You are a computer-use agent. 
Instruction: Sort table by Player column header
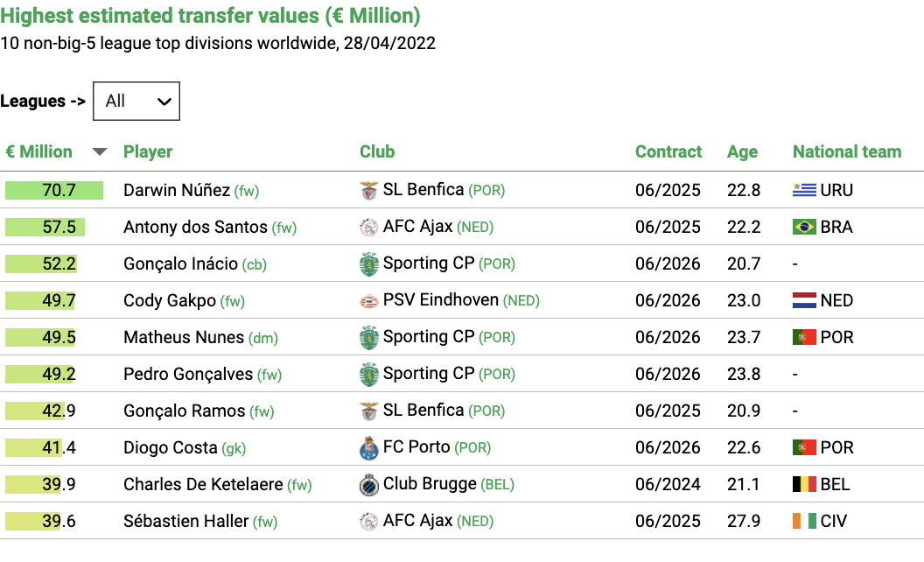(x=148, y=152)
